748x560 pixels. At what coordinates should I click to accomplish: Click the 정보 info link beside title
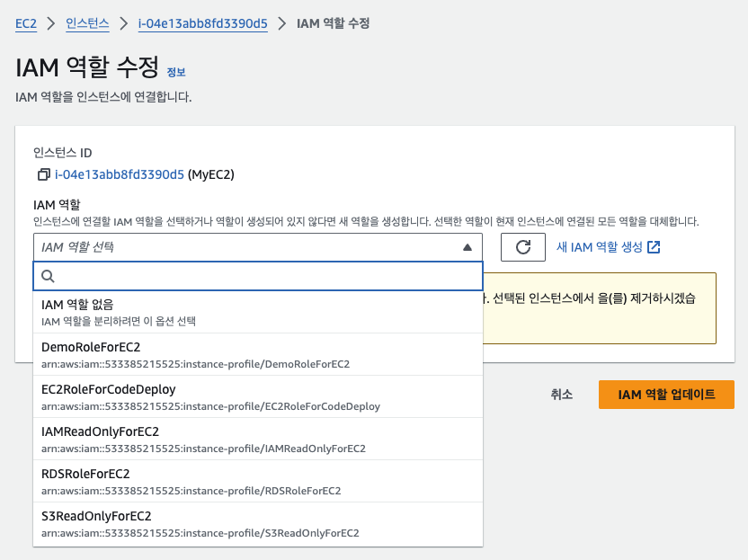click(x=176, y=72)
